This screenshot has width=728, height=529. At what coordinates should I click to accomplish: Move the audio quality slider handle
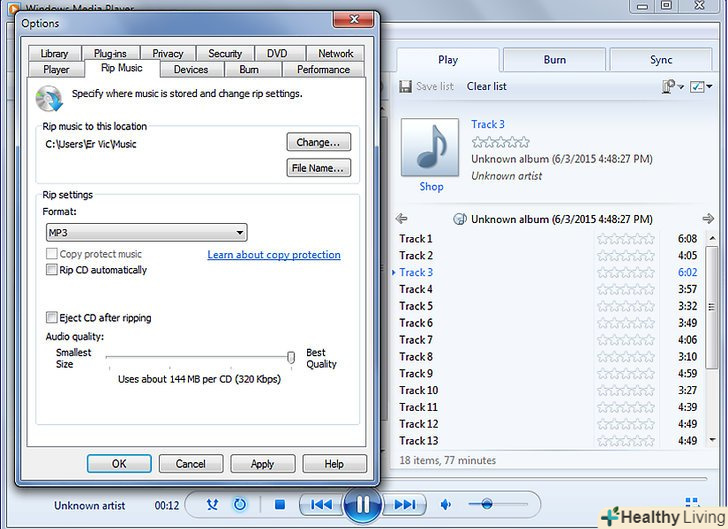pos(291,357)
